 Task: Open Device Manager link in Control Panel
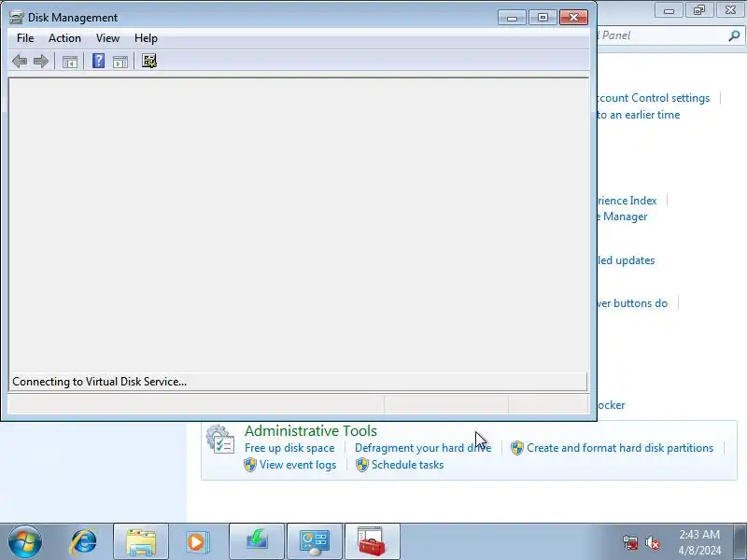pyautogui.click(x=622, y=217)
